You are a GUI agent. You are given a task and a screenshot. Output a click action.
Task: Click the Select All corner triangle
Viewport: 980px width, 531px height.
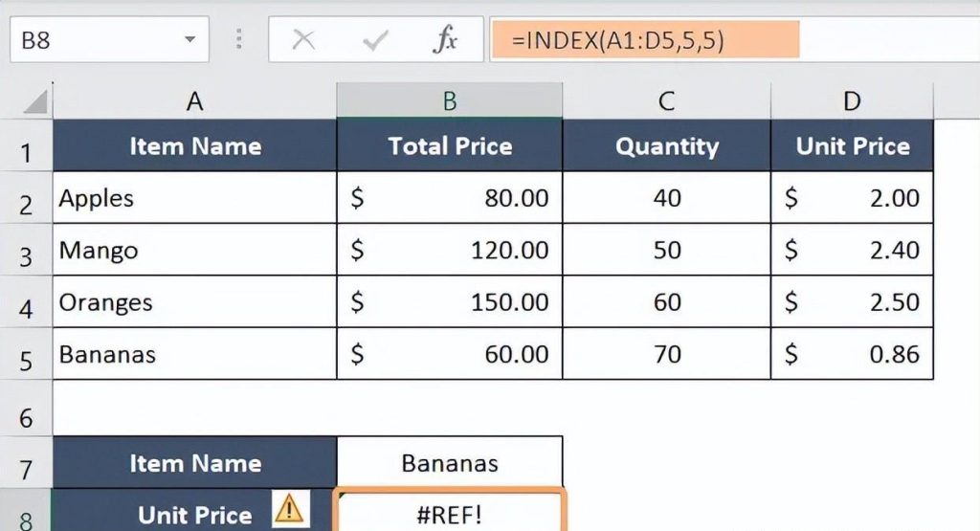(34, 101)
